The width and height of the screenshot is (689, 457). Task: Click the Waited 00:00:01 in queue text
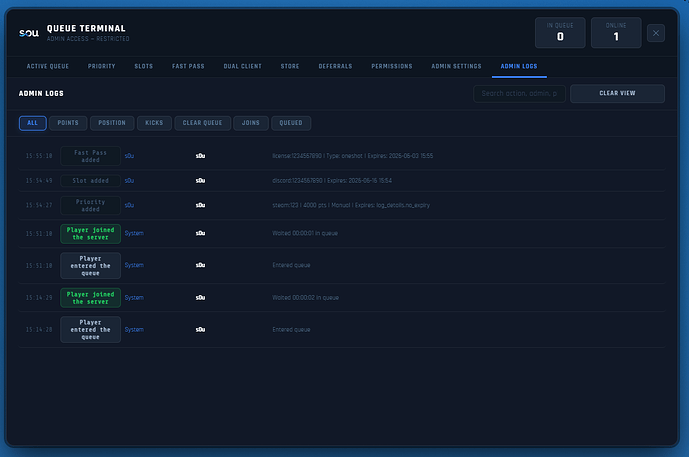pos(305,233)
